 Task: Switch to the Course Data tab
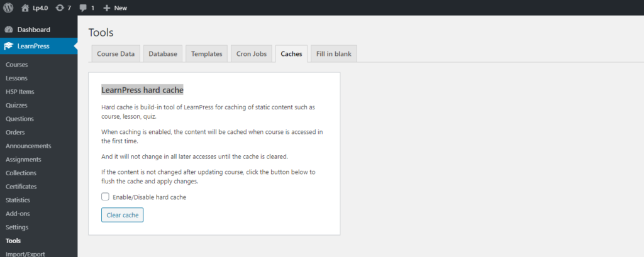point(116,54)
